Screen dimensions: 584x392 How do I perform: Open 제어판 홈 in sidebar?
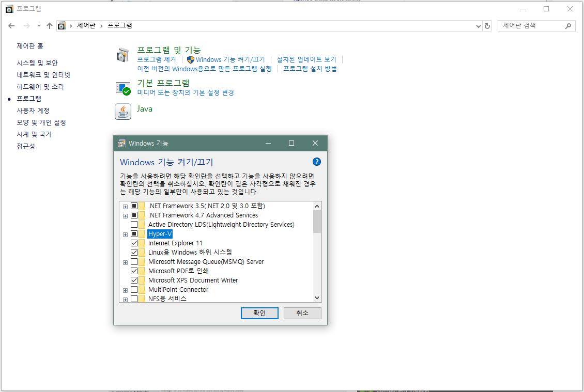pyautogui.click(x=30, y=46)
